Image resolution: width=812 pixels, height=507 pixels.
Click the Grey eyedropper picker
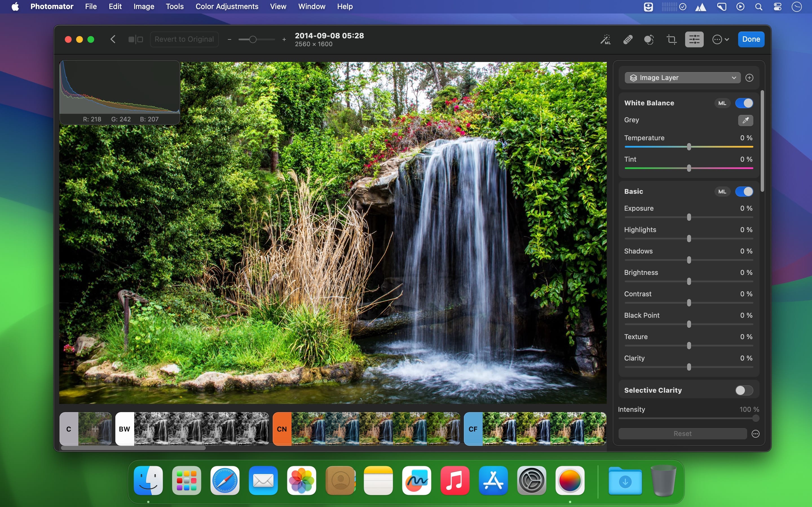pyautogui.click(x=745, y=120)
